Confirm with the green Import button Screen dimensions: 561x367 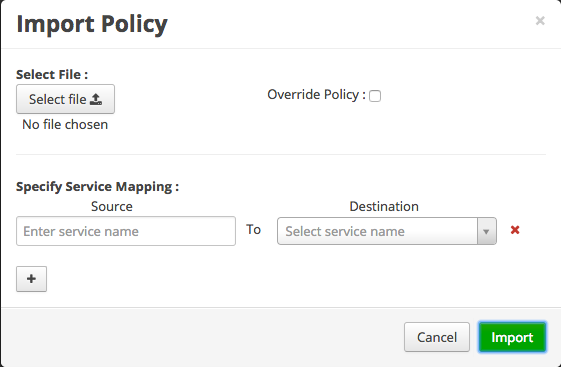click(512, 337)
